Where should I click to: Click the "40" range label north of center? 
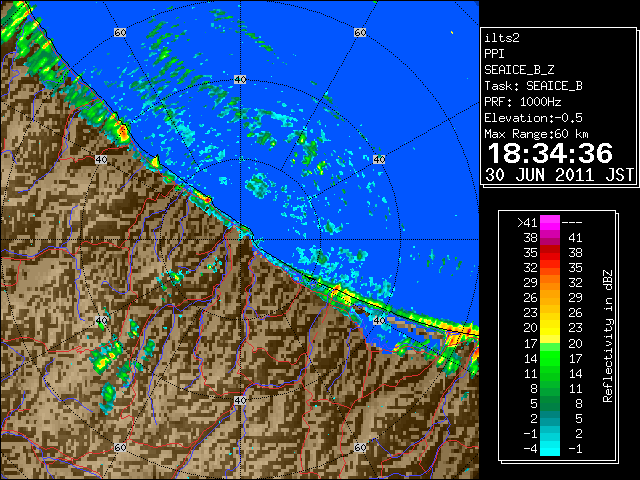click(240, 80)
